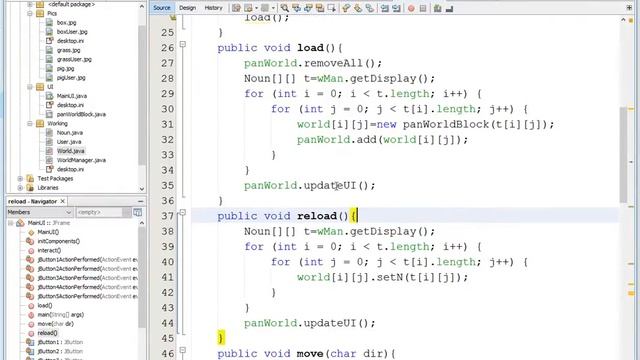Image resolution: width=640 pixels, height=360 pixels.
Task: Click the Forward navigation icon
Action: tap(264, 8)
